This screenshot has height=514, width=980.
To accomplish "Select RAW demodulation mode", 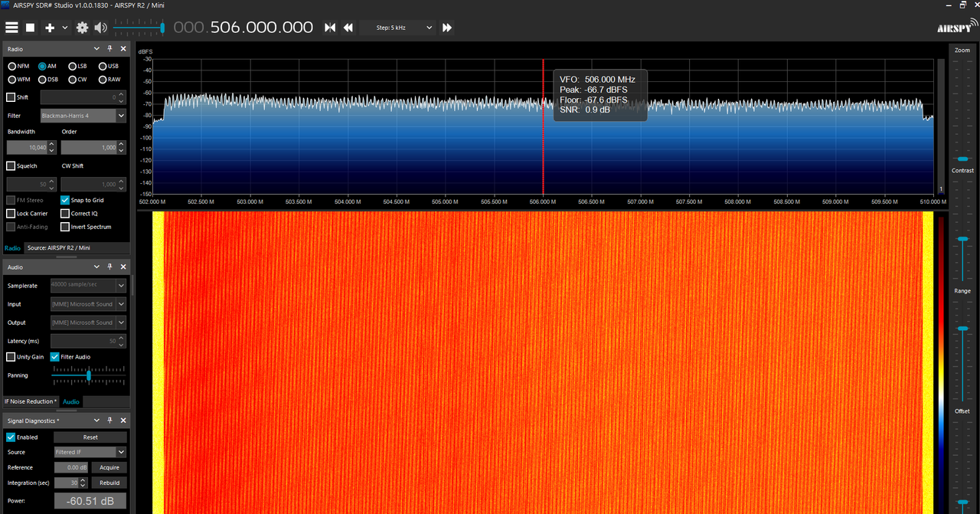I will pos(109,79).
